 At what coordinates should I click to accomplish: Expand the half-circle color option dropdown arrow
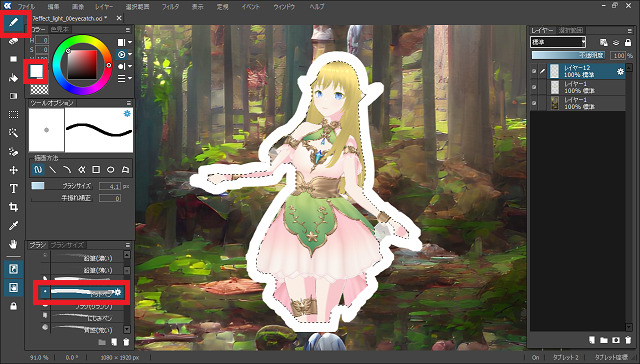point(130,66)
